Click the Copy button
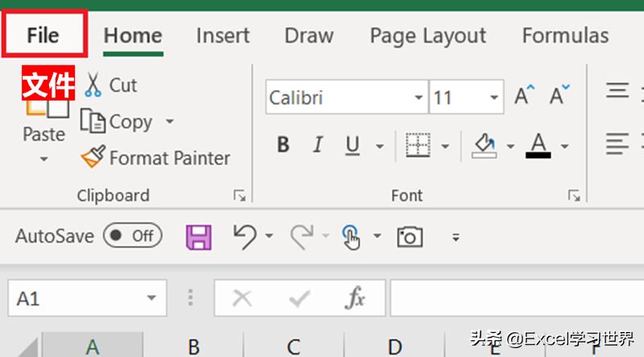Image resolution: width=644 pixels, height=357 pixels. click(119, 122)
